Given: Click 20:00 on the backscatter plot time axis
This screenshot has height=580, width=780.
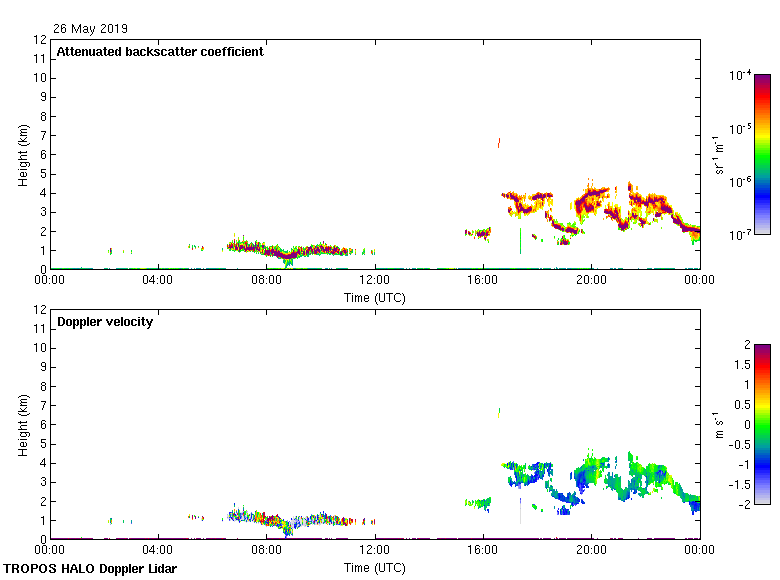Looking at the screenshot, I should [x=591, y=280].
